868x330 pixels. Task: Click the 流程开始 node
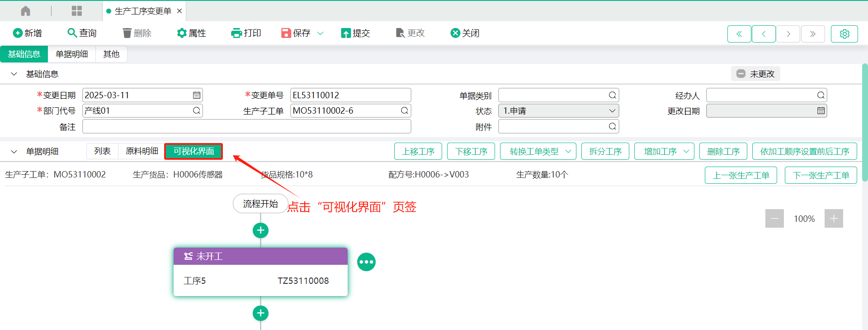coord(260,204)
